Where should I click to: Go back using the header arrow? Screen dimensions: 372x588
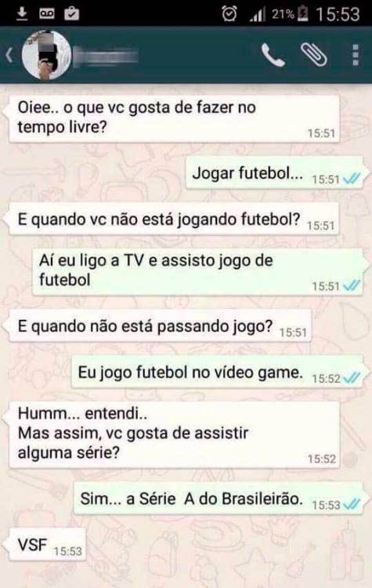point(9,55)
